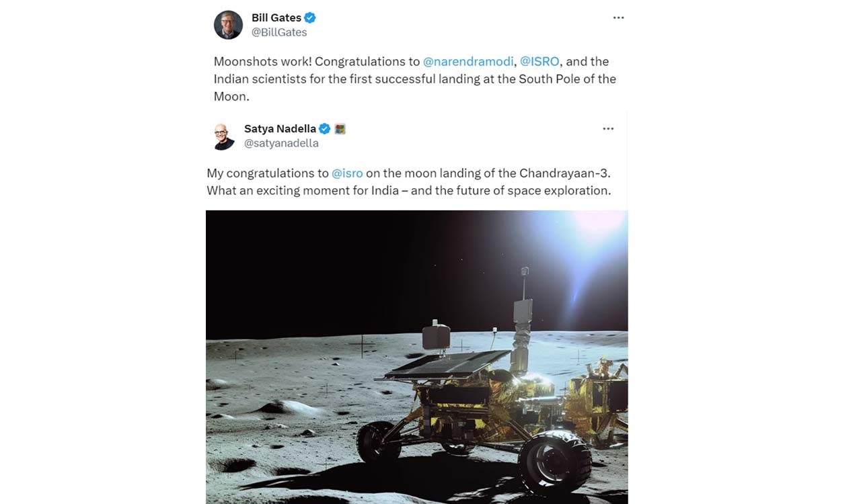Click Satya Nadella's verified checkmark
The height and width of the screenshot is (504, 861).
[325, 128]
